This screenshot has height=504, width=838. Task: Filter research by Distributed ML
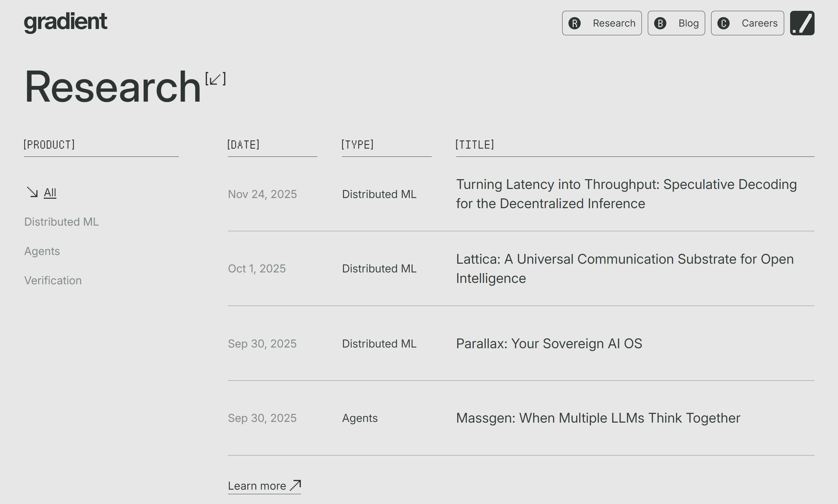click(x=62, y=222)
